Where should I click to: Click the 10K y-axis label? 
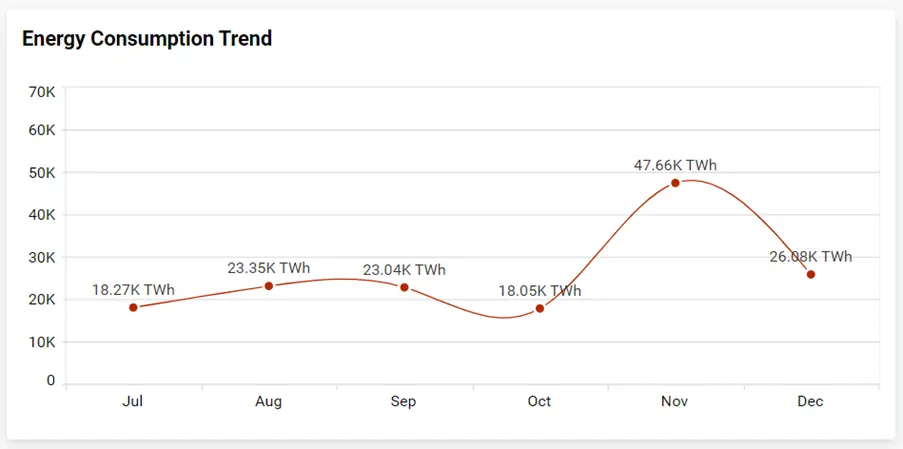tap(42, 342)
